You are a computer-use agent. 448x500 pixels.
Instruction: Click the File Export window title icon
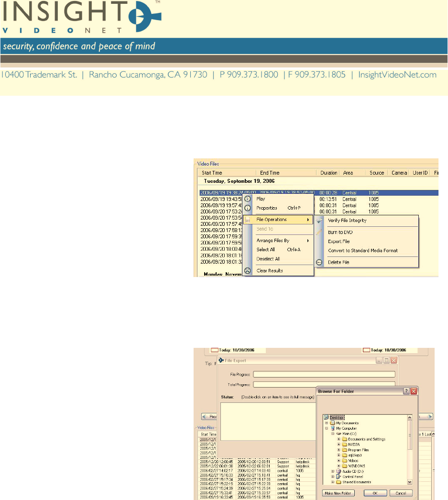click(x=221, y=360)
